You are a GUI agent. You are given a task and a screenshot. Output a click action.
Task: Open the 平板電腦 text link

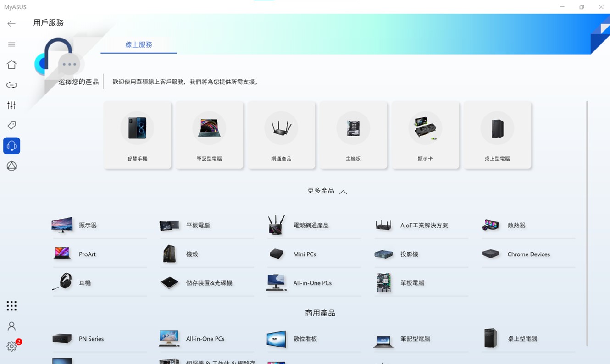[x=198, y=226]
